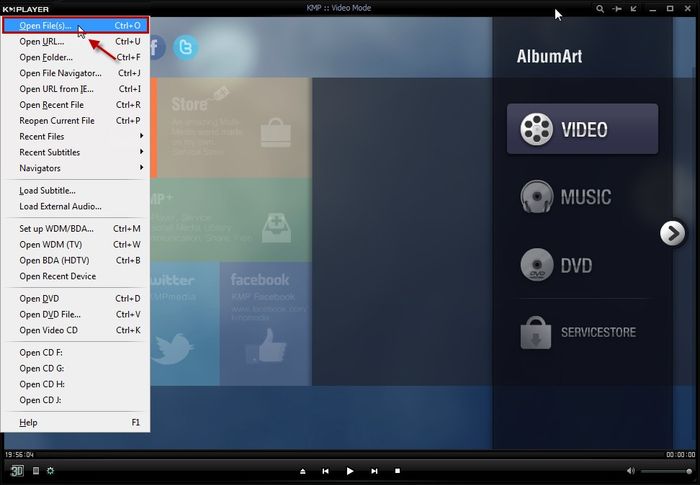Click Set up WDM/BDA...
Image resolution: width=700 pixels, height=485 pixels.
click(x=75, y=229)
